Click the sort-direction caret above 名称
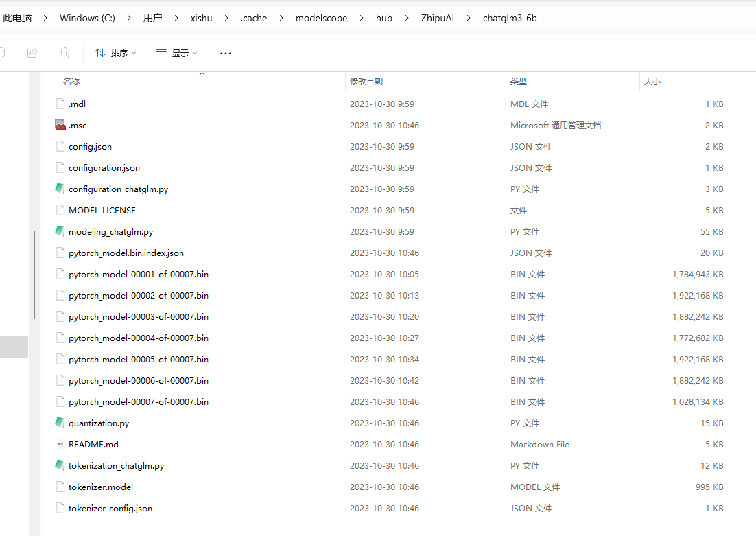The height and width of the screenshot is (536, 756). 202,74
